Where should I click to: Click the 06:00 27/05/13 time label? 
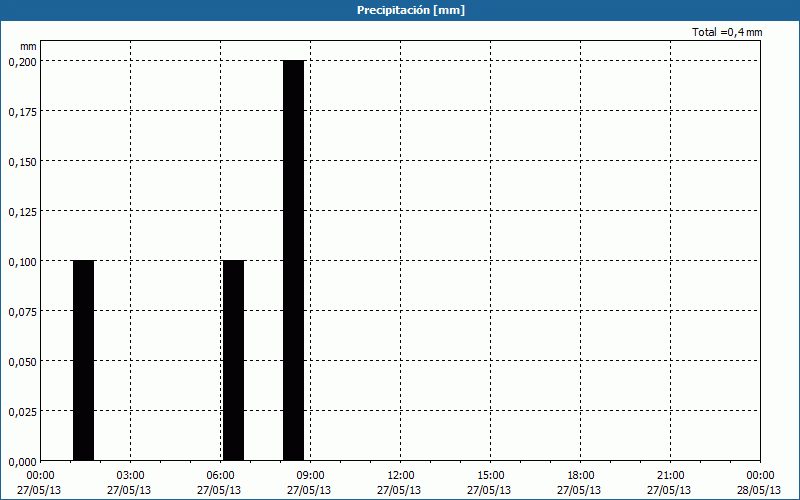pyautogui.click(x=219, y=483)
